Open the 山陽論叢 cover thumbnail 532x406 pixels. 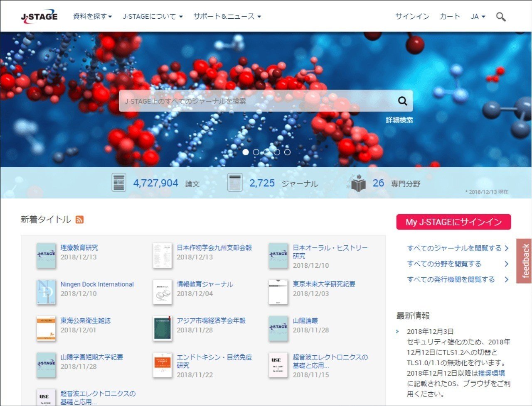point(278,329)
